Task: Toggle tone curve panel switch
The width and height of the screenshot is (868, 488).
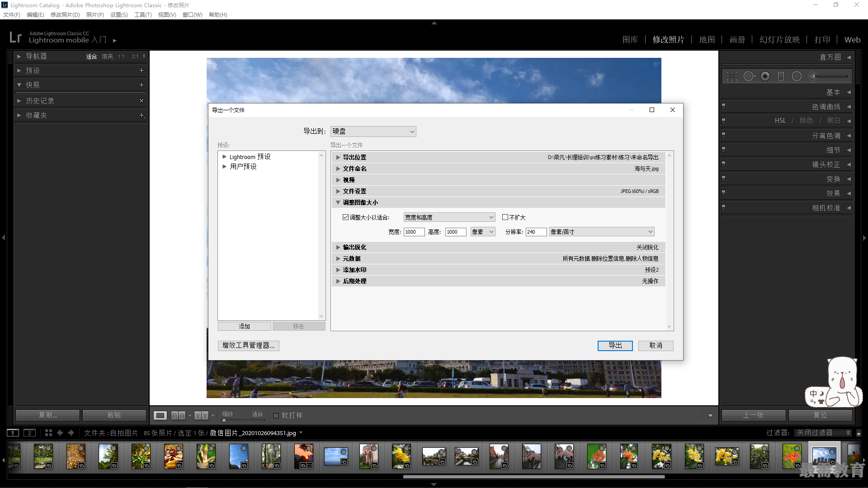Action: [x=724, y=106]
